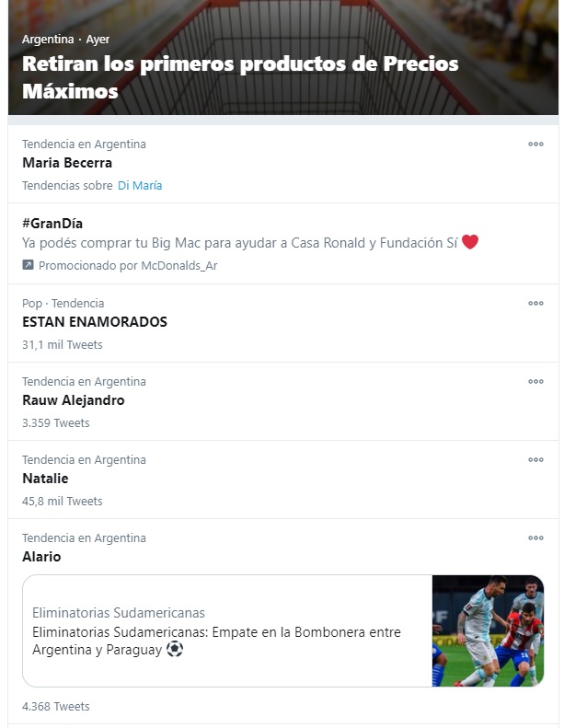This screenshot has width=564, height=728.
Task: Click the 4.368 Tweets count under Alario
Action: [56, 707]
